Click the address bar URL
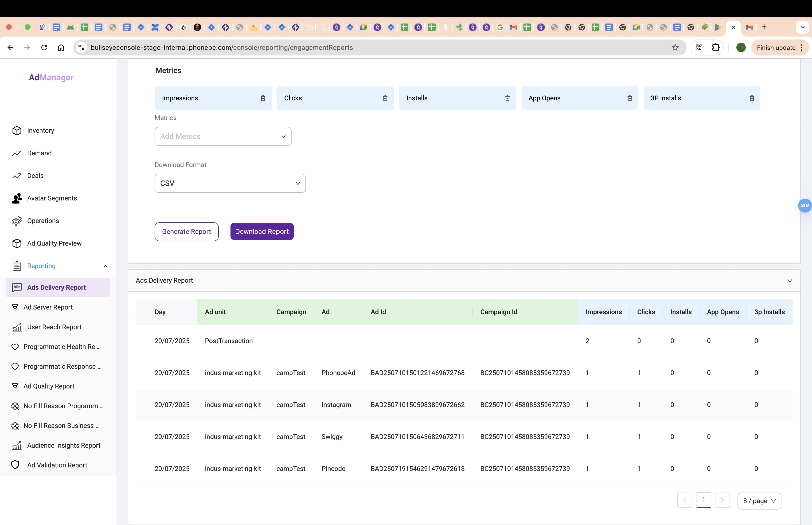 222,48
